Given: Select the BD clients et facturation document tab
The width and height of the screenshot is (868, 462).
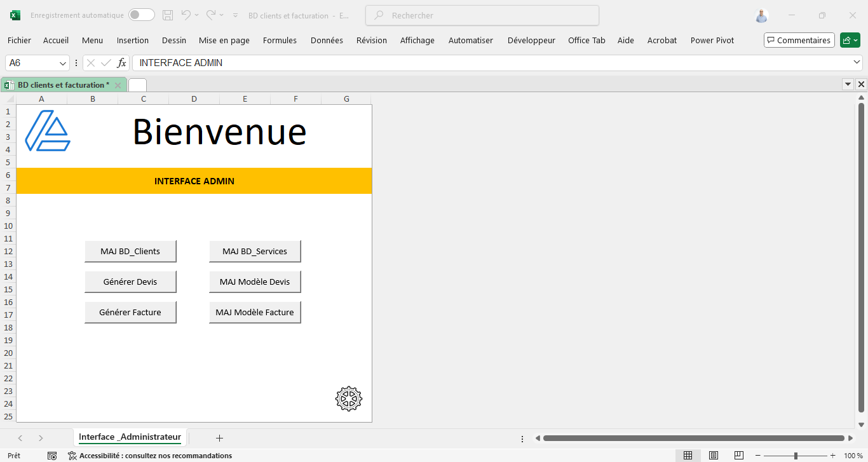Looking at the screenshot, I should 64,85.
